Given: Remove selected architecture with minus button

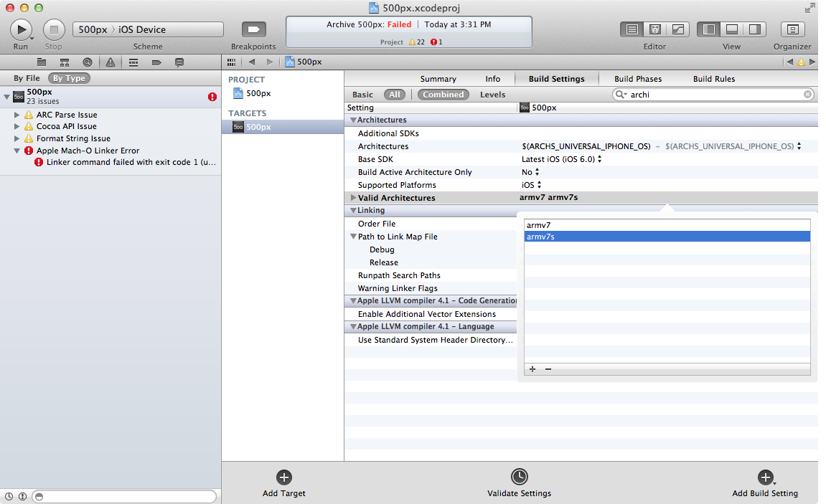Looking at the screenshot, I should (x=548, y=369).
